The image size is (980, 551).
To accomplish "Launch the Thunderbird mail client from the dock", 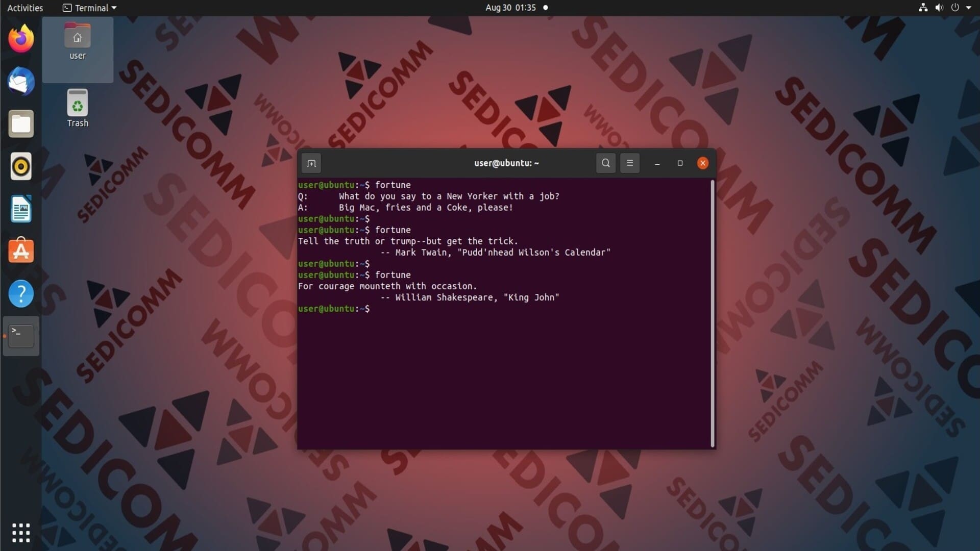I will pos(21,82).
